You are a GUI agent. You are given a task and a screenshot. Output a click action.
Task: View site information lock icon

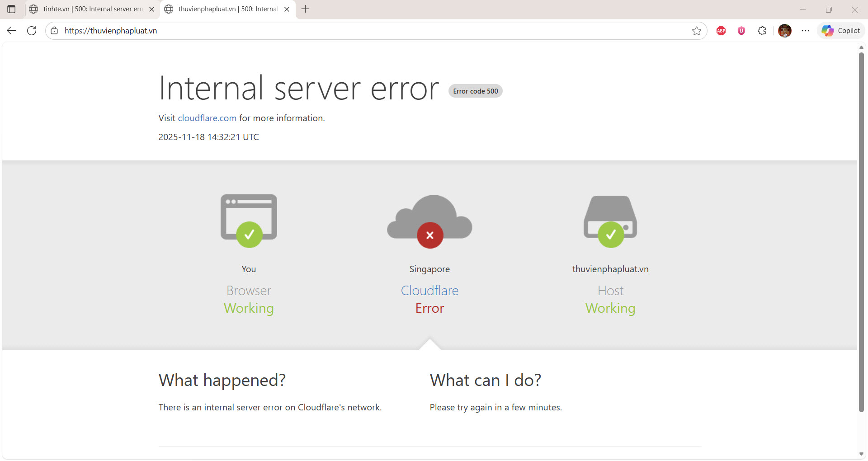tap(54, 31)
